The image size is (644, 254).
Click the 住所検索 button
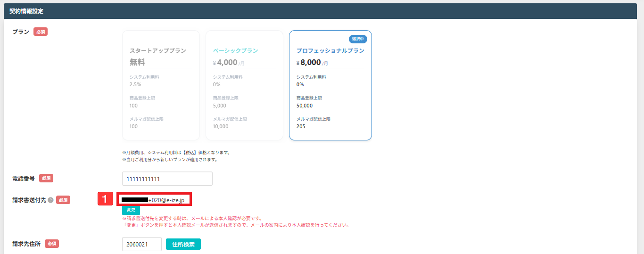pos(183,244)
